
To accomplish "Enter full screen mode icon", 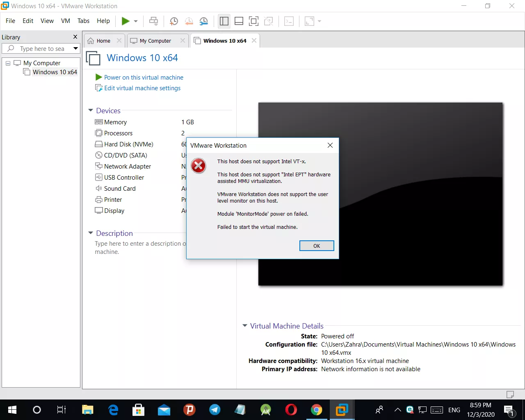I will point(254,21).
